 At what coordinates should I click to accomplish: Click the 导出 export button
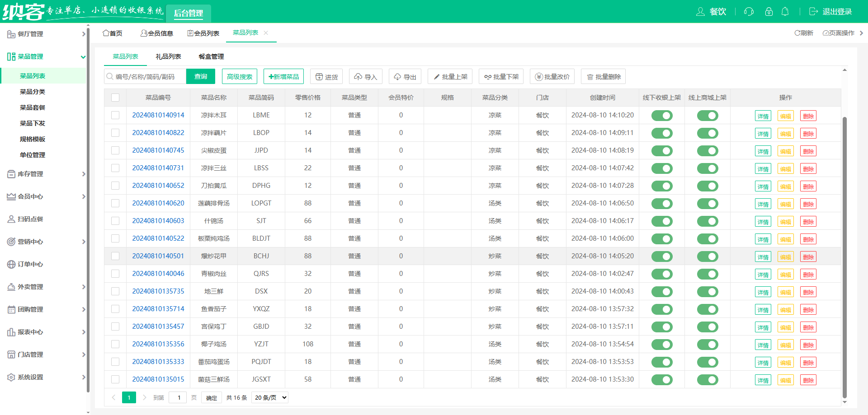coord(405,77)
